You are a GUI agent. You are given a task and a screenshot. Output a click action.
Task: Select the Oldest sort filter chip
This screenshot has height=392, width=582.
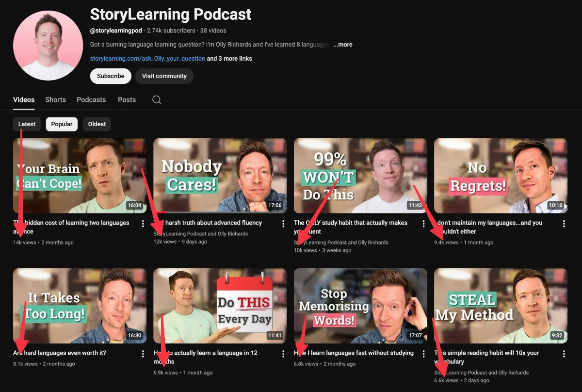click(x=97, y=124)
